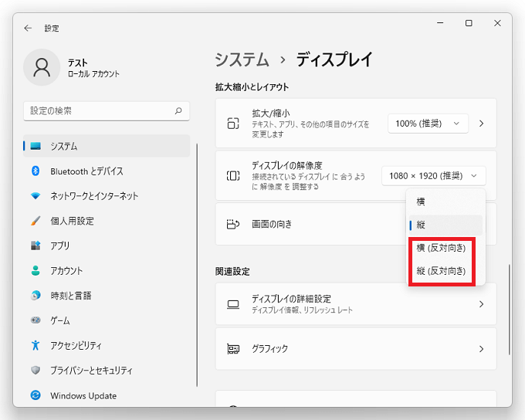The width and height of the screenshot is (525, 420).
Task: Go back with the arrow icon
Action: [28, 28]
